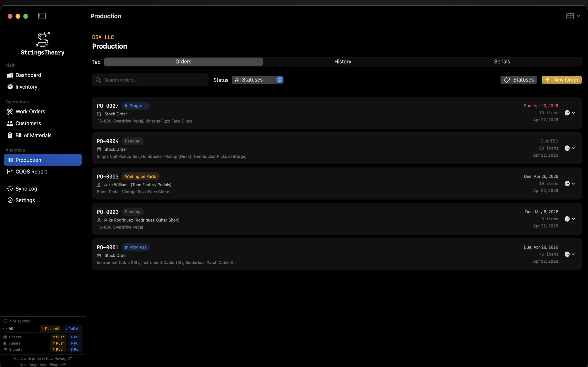Open Sync Log via circular arrows icon
This screenshot has height=367, width=588.
tap(10, 189)
